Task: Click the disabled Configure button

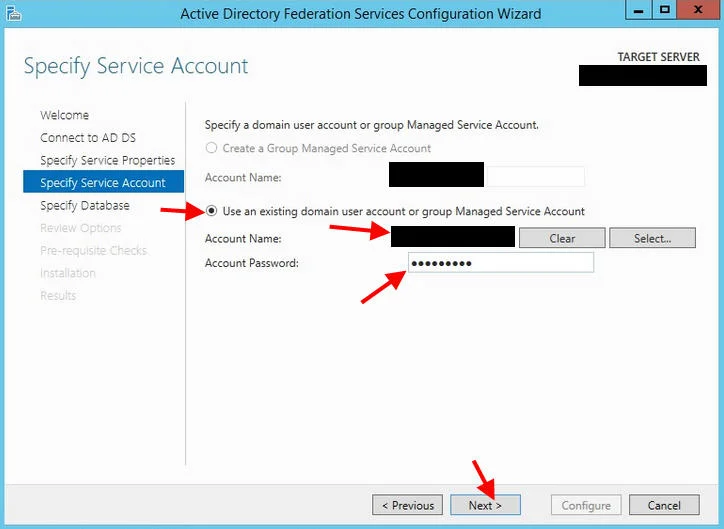Action: tap(586, 505)
